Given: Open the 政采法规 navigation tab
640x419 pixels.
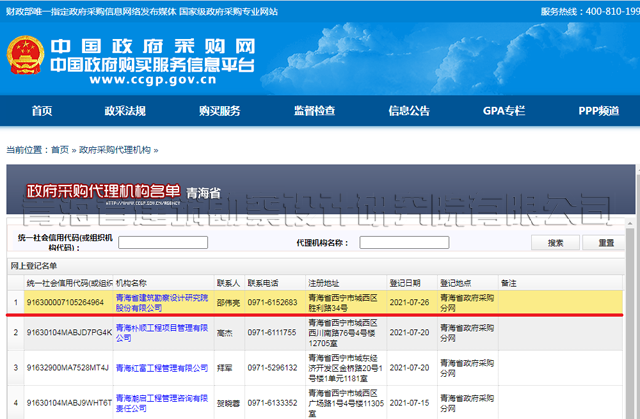Looking at the screenshot, I should click(x=125, y=110).
